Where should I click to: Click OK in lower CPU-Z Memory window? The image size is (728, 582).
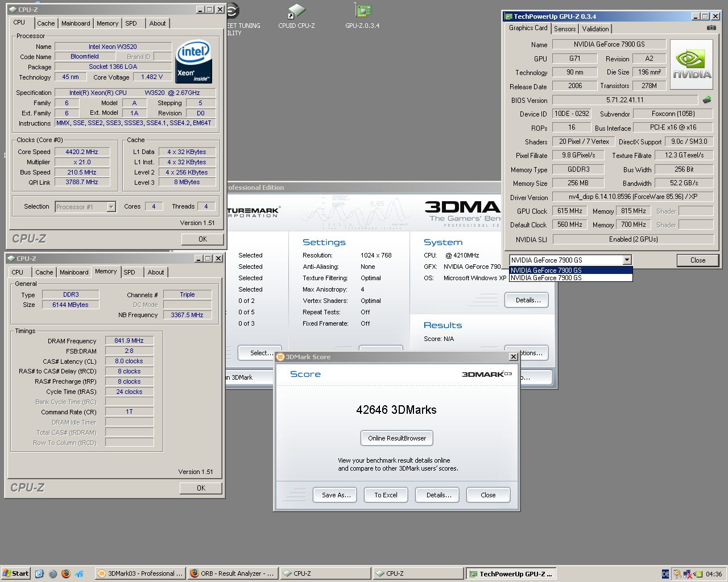pyautogui.click(x=201, y=488)
